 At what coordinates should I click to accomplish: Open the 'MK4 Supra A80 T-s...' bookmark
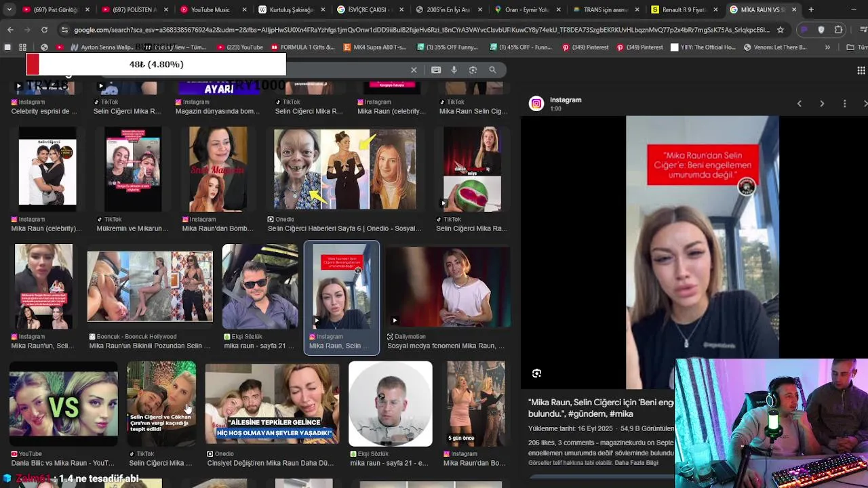375,47
